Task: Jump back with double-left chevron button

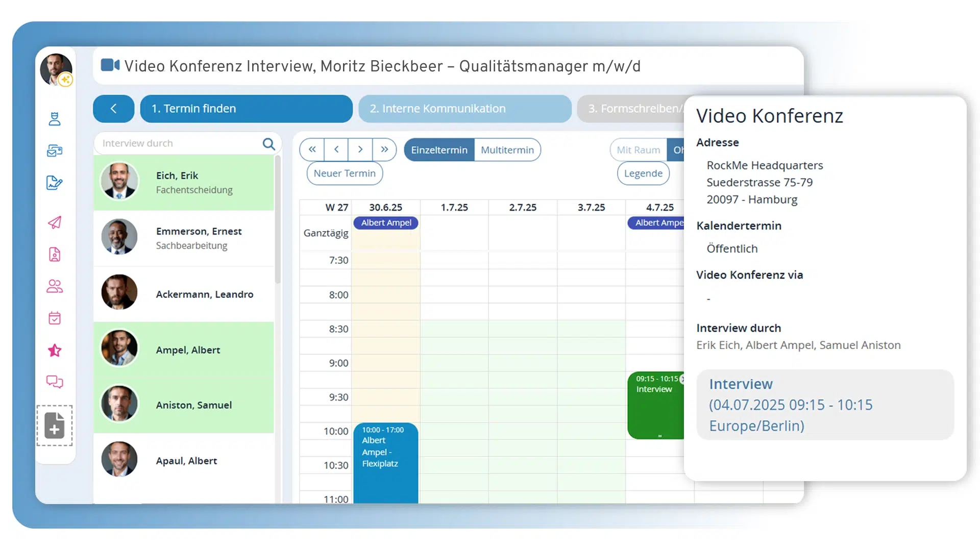Action: [312, 149]
